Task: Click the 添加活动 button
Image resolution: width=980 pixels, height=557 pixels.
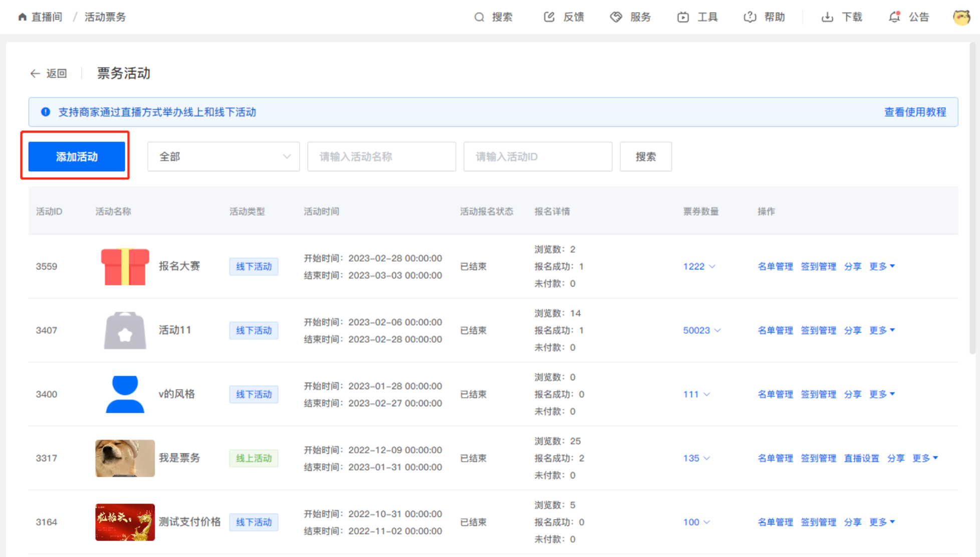Action: click(x=77, y=157)
